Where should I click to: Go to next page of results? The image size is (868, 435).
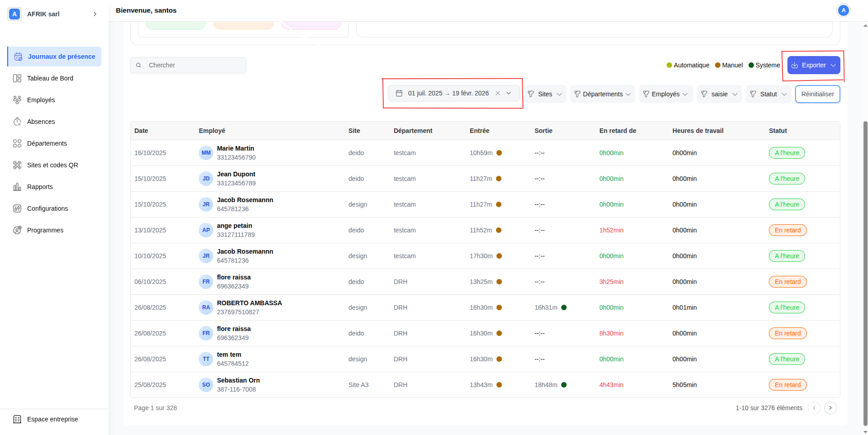[830, 408]
